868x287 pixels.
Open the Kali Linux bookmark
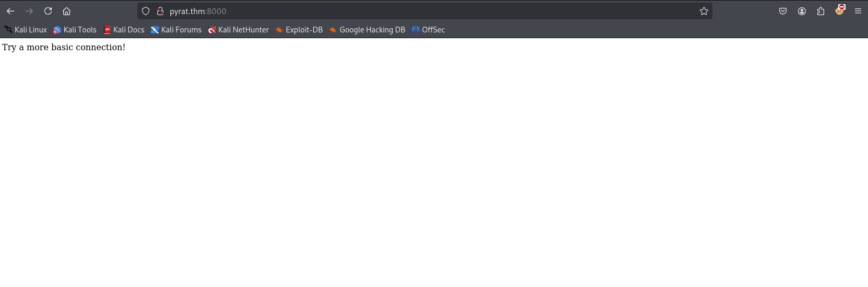pyautogui.click(x=26, y=30)
